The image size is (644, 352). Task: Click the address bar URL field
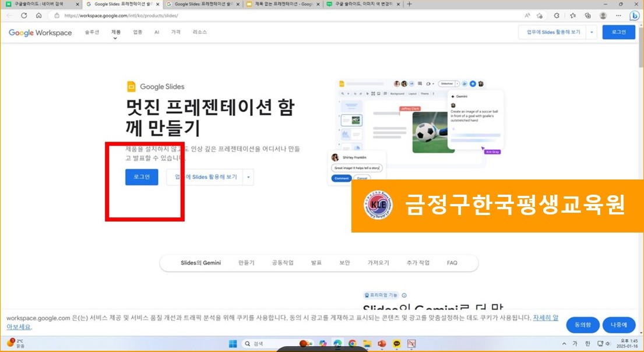pos(287,16)
